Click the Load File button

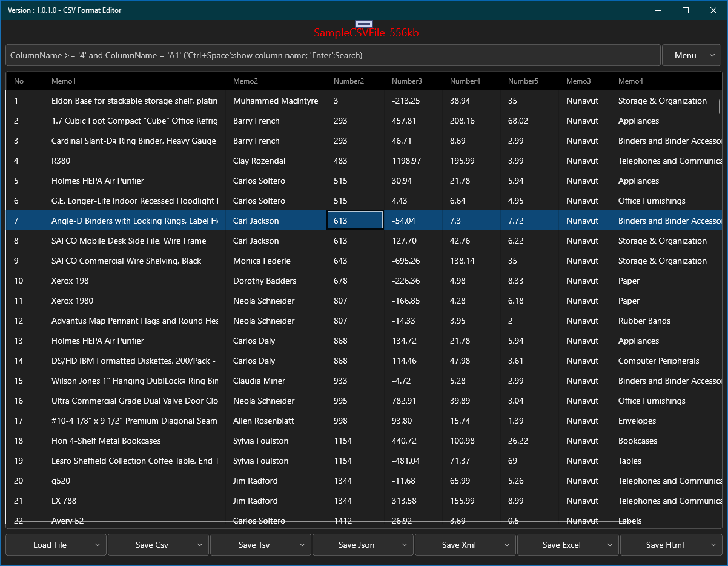point(50,545)
